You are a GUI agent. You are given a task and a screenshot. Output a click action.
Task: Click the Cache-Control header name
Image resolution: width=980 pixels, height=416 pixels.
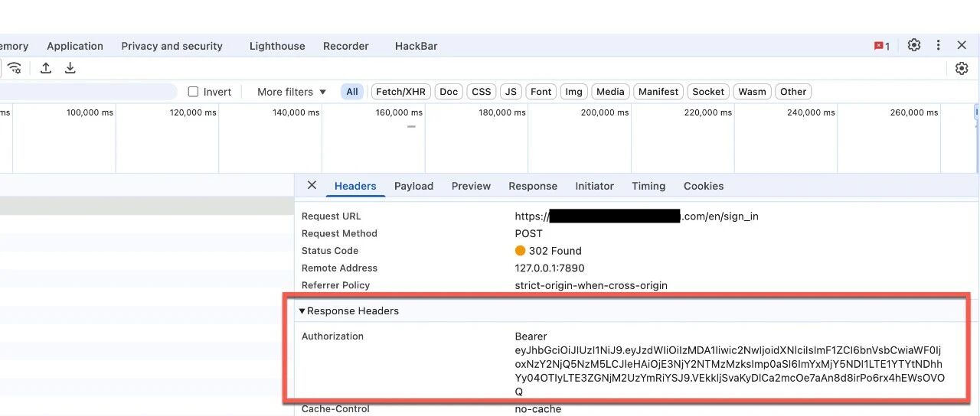click(x=335, y=409)
